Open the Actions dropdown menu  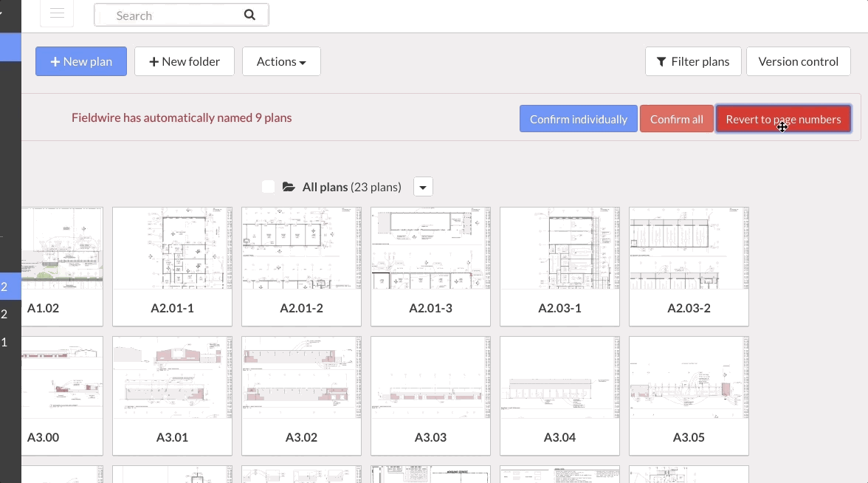click(x=281, y=61)
